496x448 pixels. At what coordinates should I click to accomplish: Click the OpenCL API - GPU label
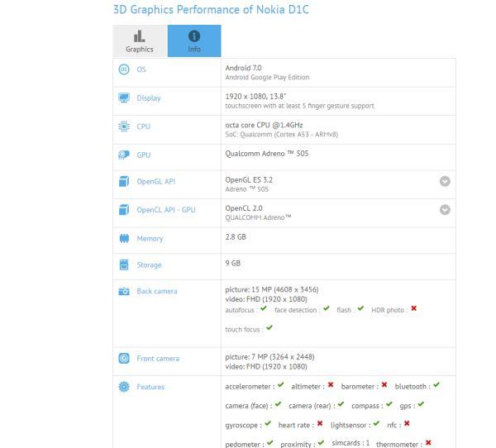[166, 210]
